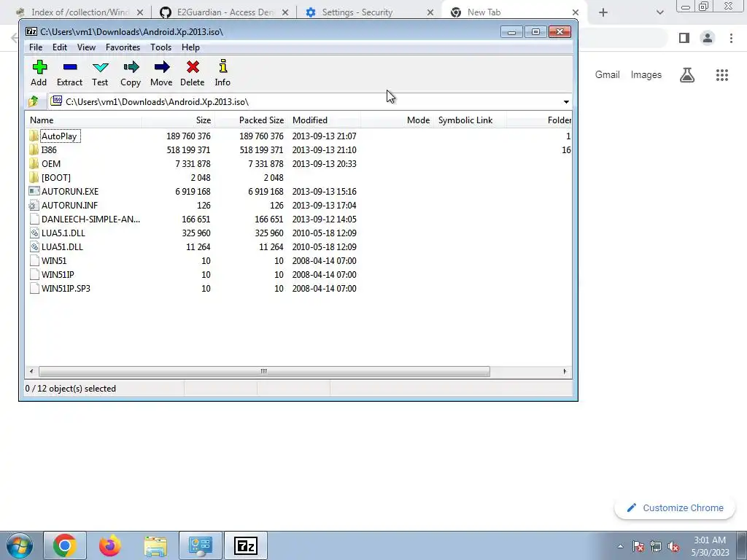
Task: Click the horizontal scrollbar thumb
Action: (x=264, y=371)
